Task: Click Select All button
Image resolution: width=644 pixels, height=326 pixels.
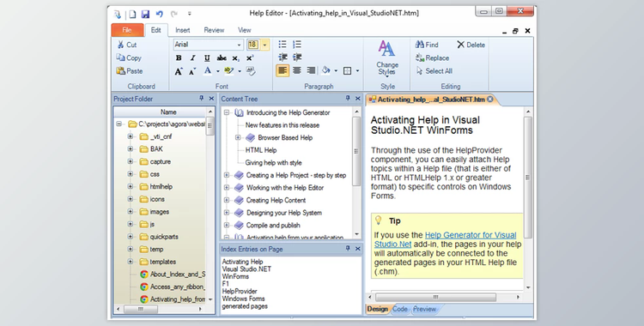Action: pos(434,71)
